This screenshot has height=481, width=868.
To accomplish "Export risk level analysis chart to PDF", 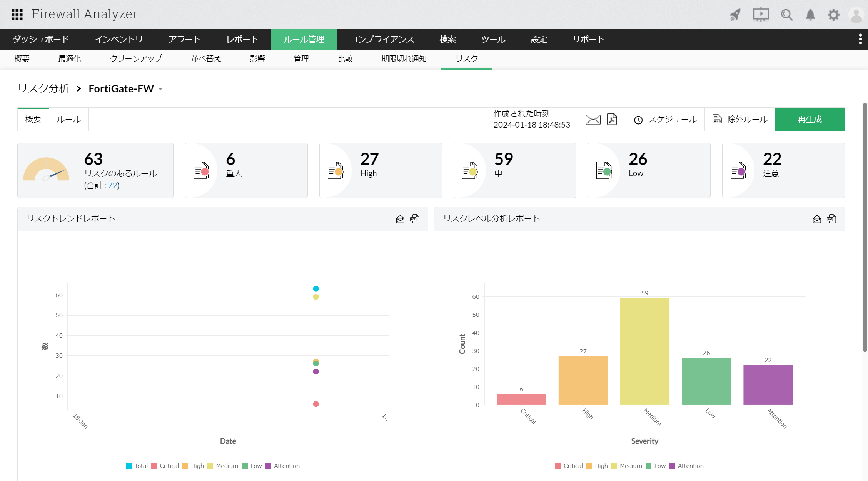I will [831, 219].
